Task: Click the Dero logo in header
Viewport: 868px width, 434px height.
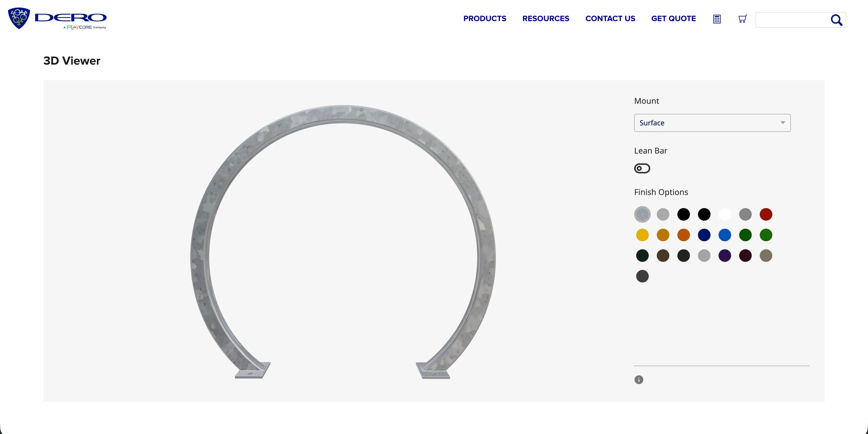Action: (57, 19)
